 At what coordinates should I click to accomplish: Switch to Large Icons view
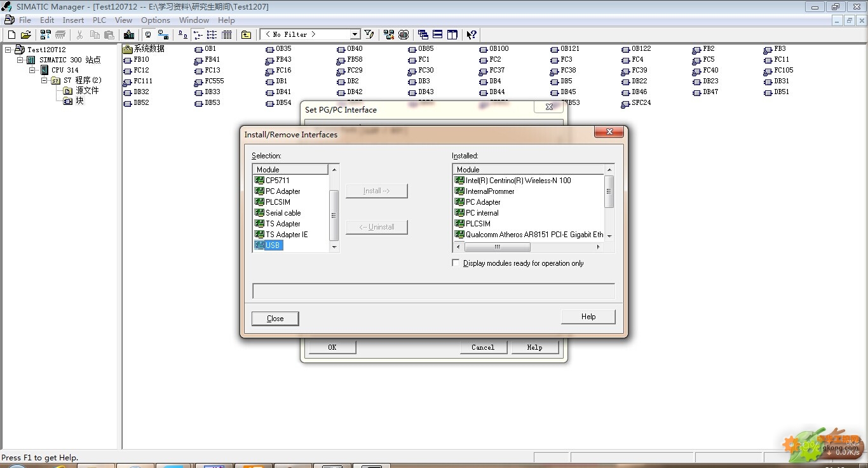point(183,34)
